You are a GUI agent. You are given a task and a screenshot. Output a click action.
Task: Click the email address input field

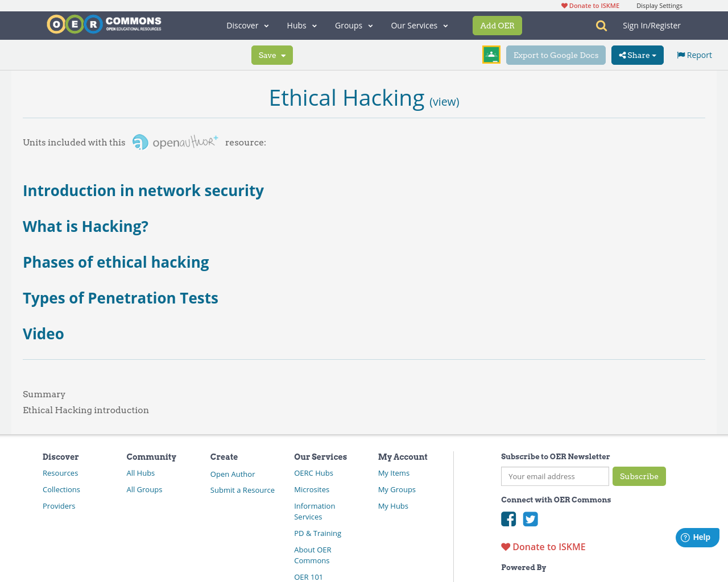(x=555, y=476)
